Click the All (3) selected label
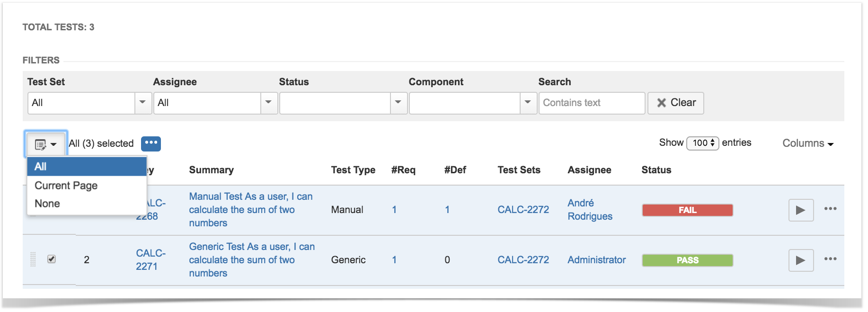Image resolution: width=868 pixels, height=312 pixels. coord(101,143)
